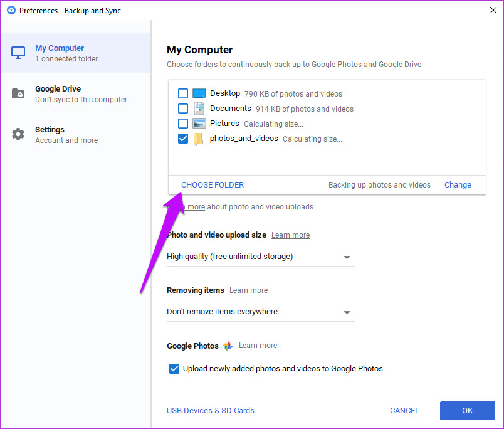Click the My Computer monitor icon
Viewport: 504px width, 429px height.
click(18, 53)
